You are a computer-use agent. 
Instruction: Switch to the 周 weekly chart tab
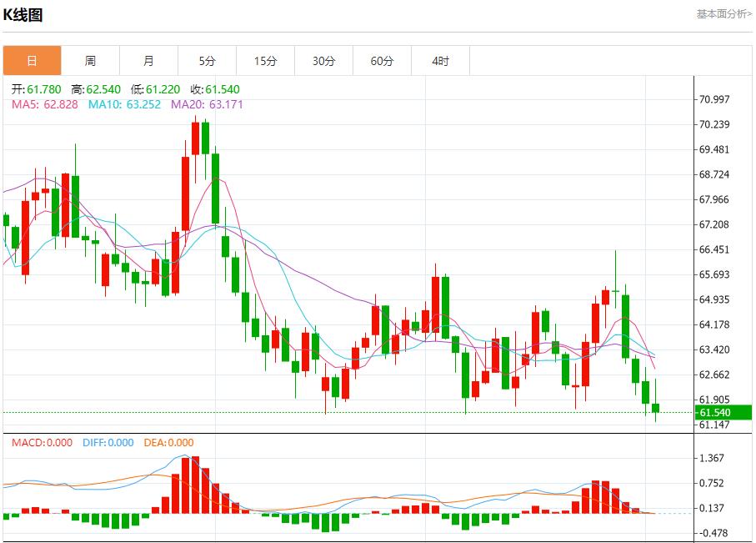(x=90, y=60)
